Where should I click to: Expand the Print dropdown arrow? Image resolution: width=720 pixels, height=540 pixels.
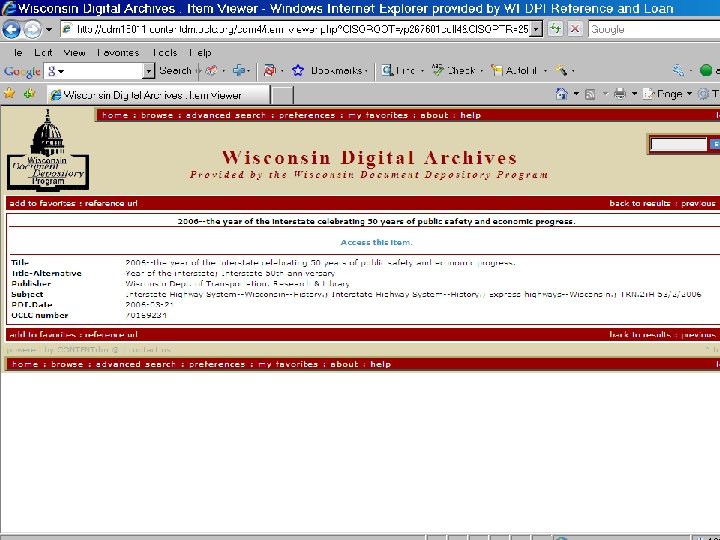coord(635,94)
